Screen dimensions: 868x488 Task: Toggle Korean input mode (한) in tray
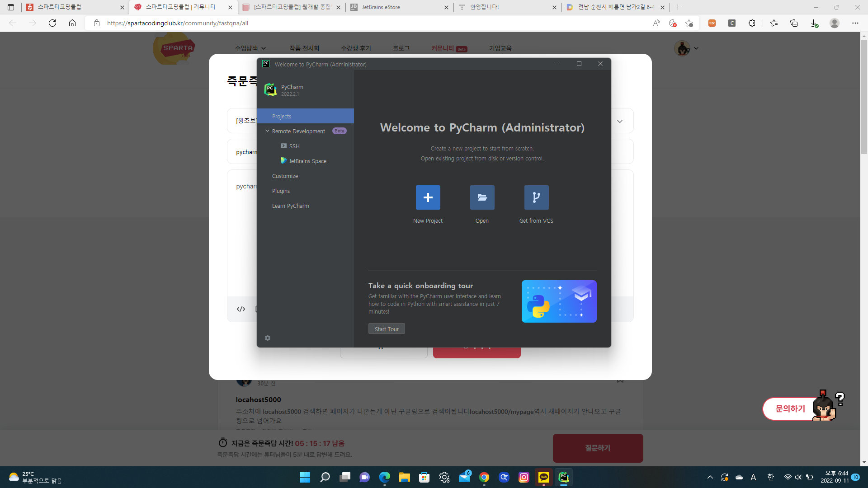pos(771,477)
